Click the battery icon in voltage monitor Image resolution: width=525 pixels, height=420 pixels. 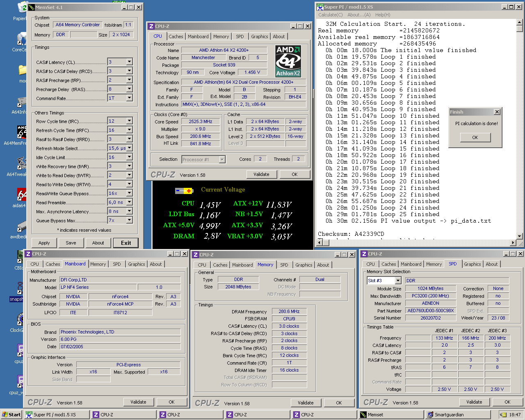184,190
